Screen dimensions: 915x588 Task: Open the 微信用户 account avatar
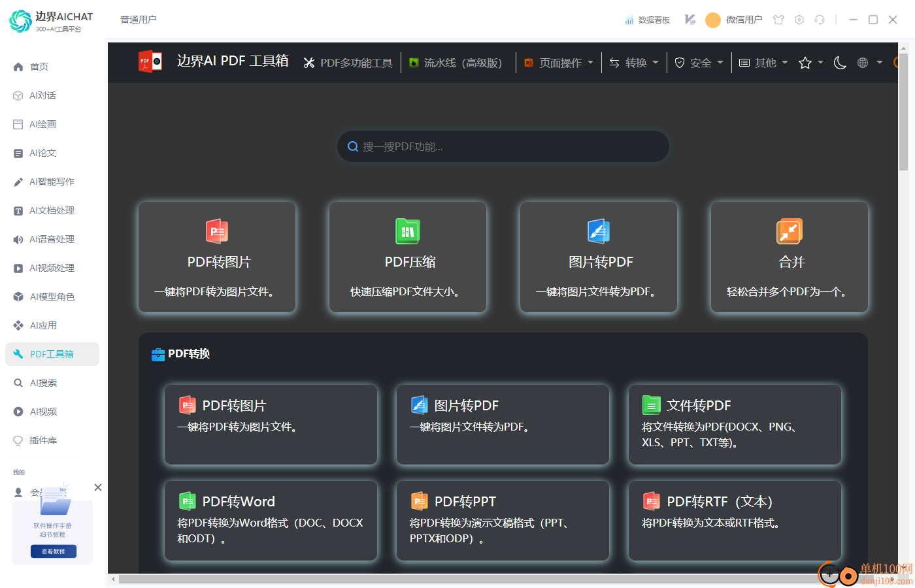click(713, 20)
